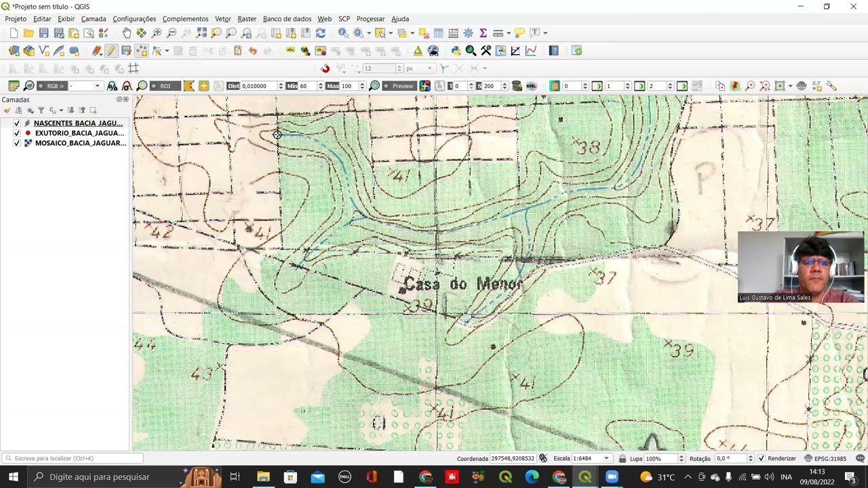Screen dimensions: 868x488
Task: Show the statistical summary sigma icon
Action: pos(483,33)
